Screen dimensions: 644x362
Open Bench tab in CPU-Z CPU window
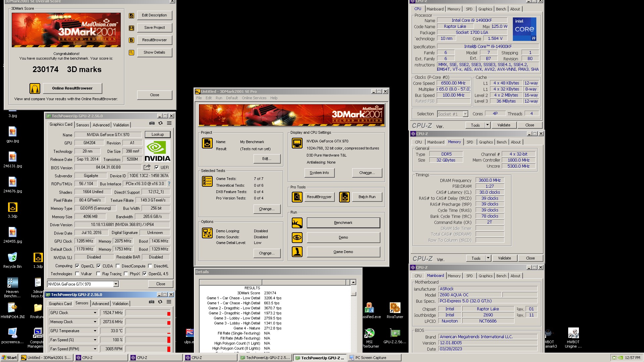501,9
